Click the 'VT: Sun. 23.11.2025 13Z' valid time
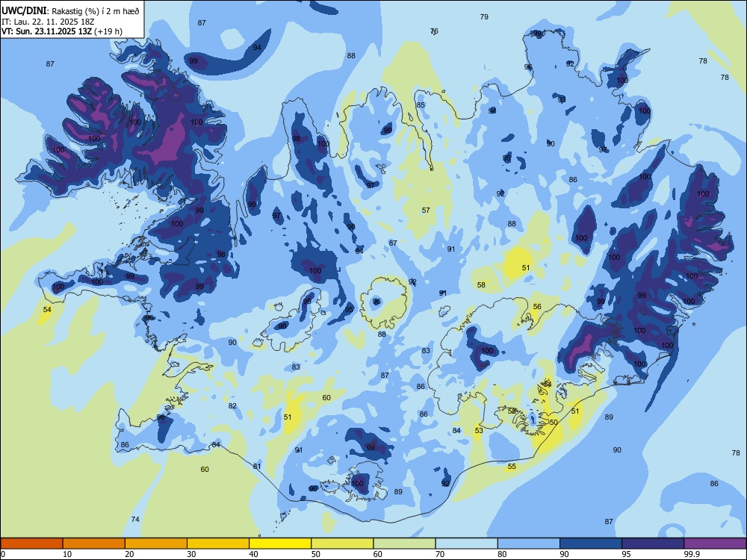 coord(46,31)
